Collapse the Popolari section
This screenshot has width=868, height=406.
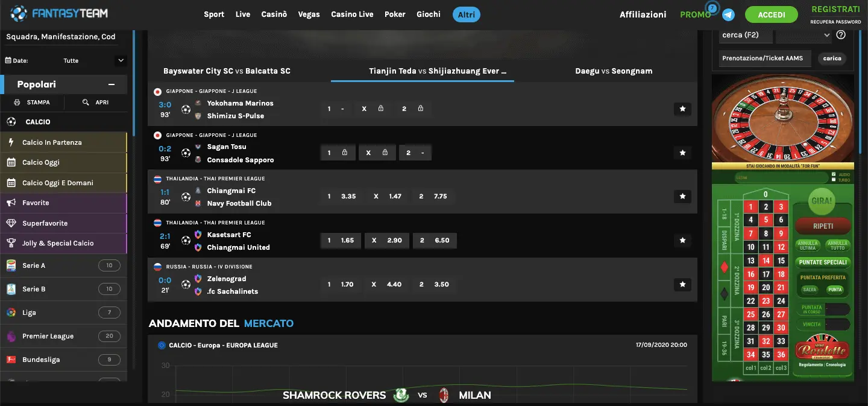pyautogui.click(x=112, y=85)
